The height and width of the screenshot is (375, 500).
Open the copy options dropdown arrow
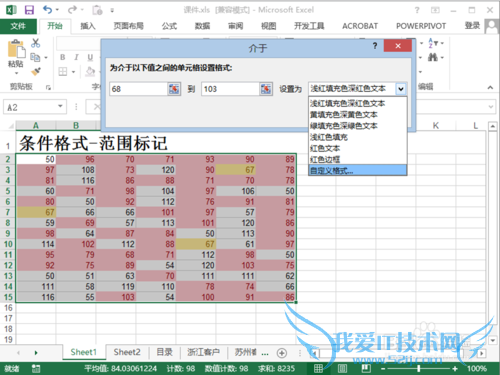[x=46, y=58]
